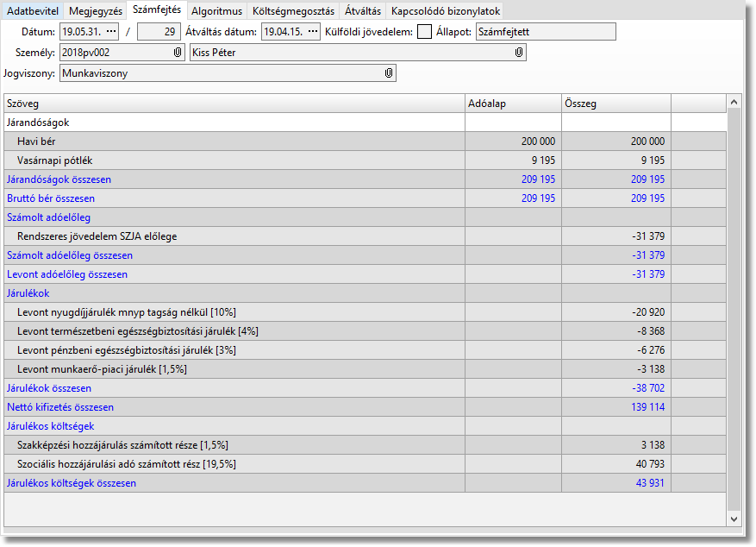Click the scrollbar up arrow in the table

(734, 103)
